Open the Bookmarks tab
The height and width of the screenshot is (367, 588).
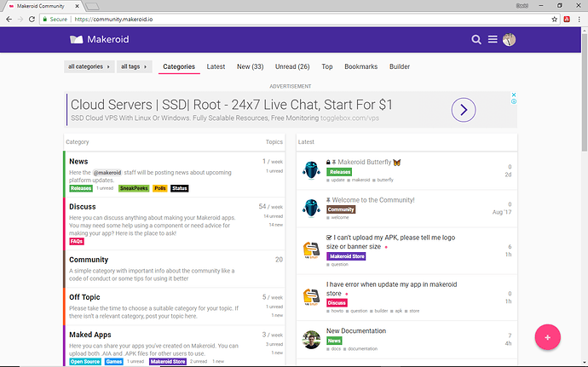click(361, 66)
